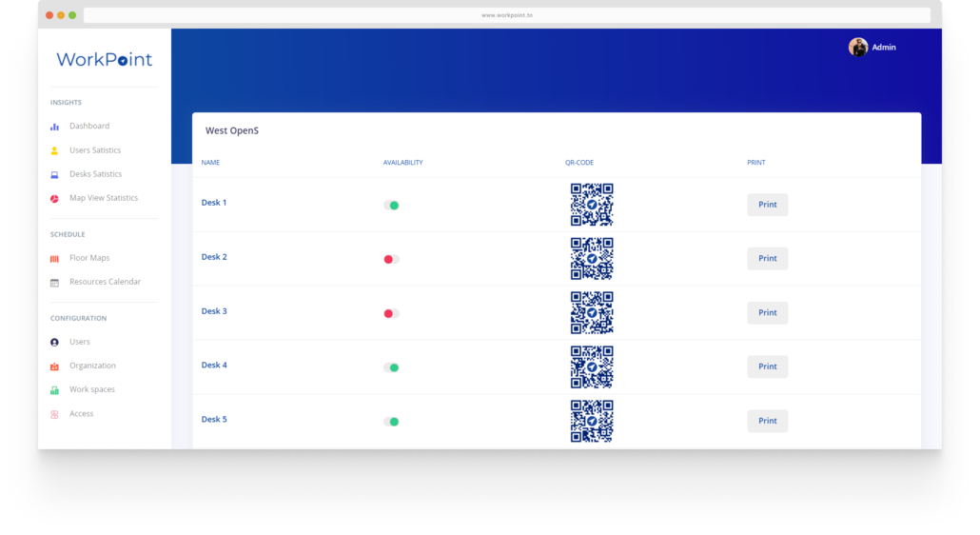Open the Desk 5 QR code
The height and width of the screenshot is (535, 980).
point(591,421)
